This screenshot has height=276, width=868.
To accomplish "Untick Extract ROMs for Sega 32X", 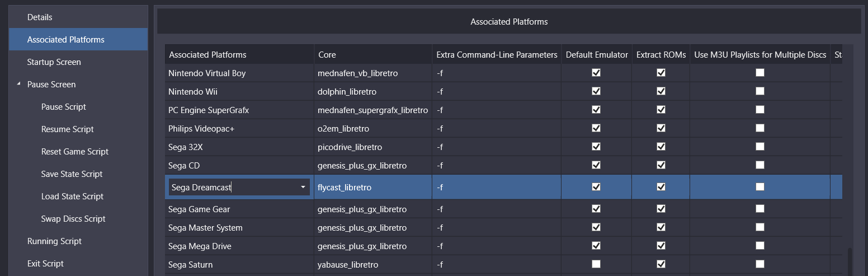I will [x=661, y=147].
